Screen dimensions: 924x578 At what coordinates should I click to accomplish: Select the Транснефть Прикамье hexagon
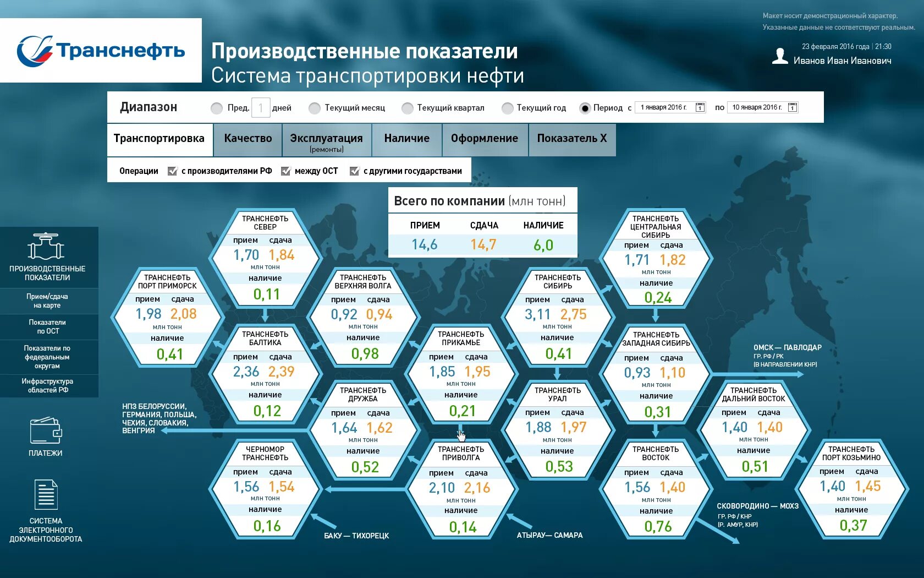click(x=461, y=374)
